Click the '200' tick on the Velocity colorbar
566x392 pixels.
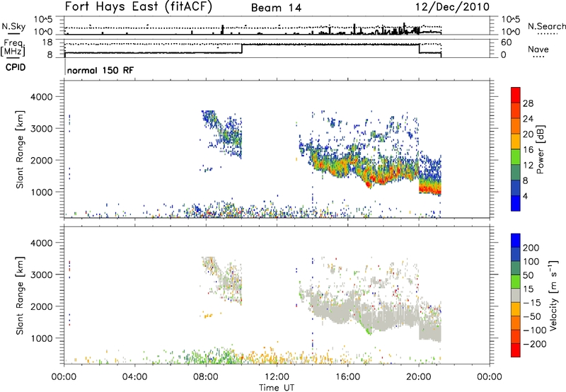tap(531, 248)
